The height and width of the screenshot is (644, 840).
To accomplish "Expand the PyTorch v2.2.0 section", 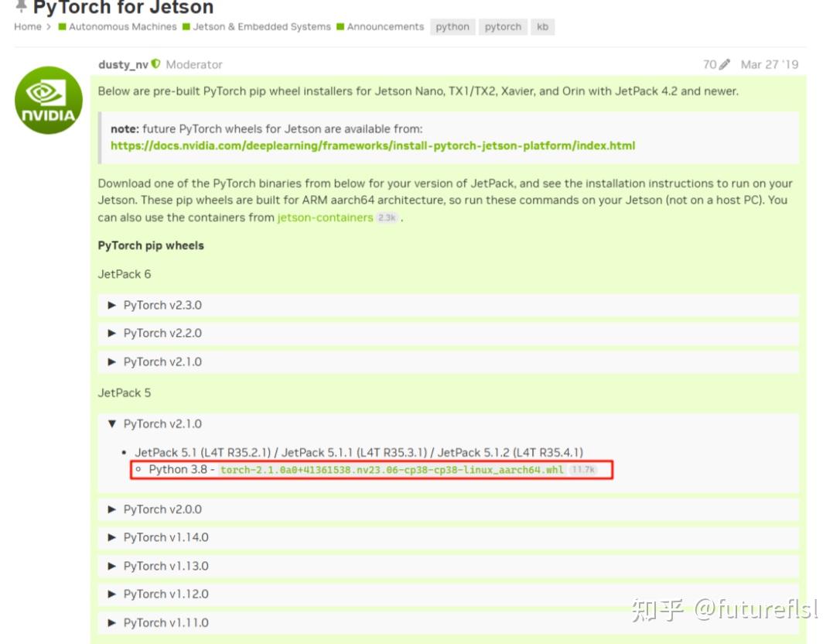I will [448, 333].
